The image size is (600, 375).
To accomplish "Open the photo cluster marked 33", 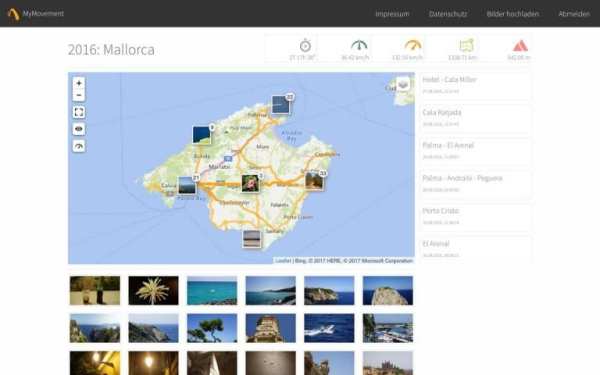I will [x=314, y=181].
